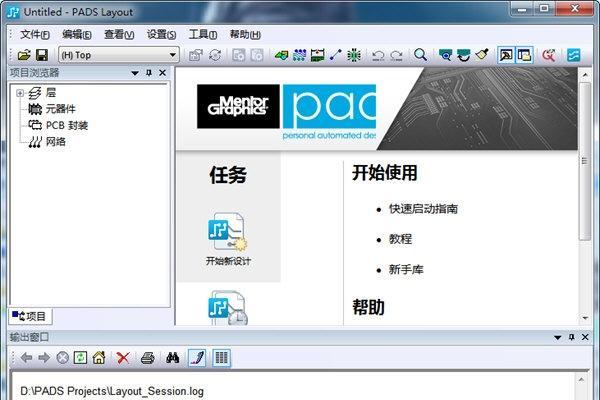Viewport: 600px width, 400px height.
Task: Open the 查看(V) menu
Action: tap(119, 35)
